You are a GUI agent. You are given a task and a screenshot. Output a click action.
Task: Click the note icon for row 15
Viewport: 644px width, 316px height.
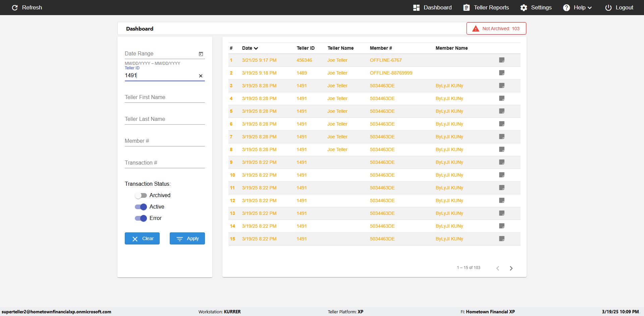(x=502, y=239)
